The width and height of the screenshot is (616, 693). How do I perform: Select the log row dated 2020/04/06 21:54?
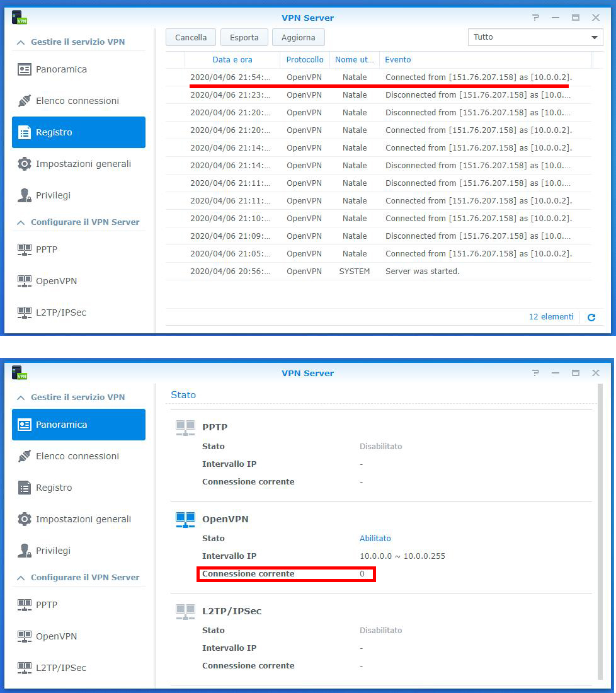point(379,77)
